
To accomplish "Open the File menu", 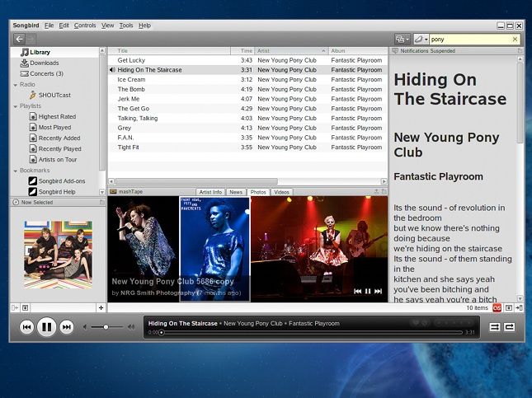I will coord(49,26).
